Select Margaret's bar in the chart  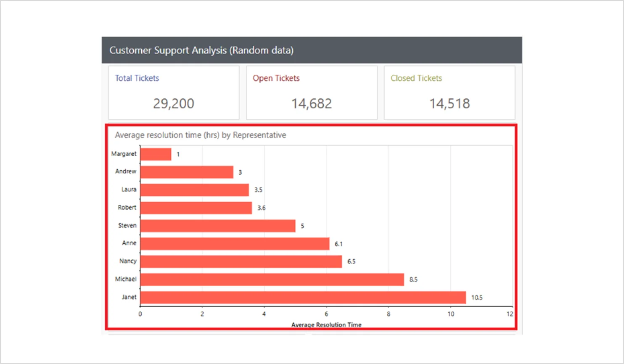click(156, 153)
